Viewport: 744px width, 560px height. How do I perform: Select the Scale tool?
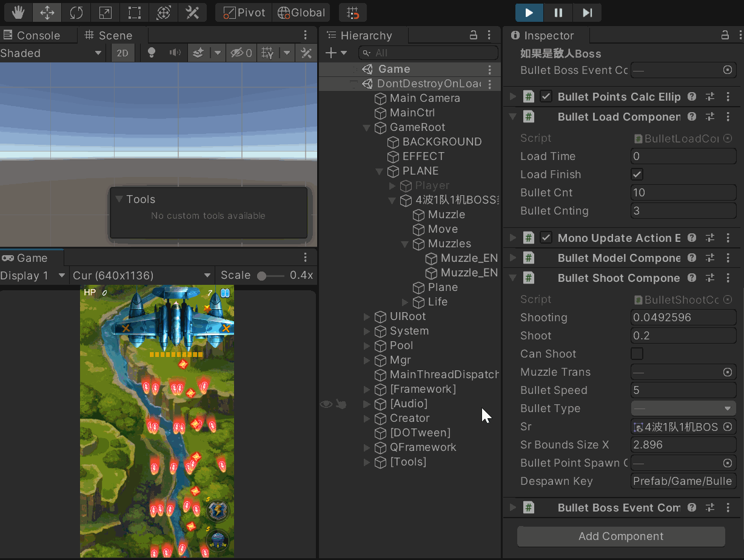[106, 12]
